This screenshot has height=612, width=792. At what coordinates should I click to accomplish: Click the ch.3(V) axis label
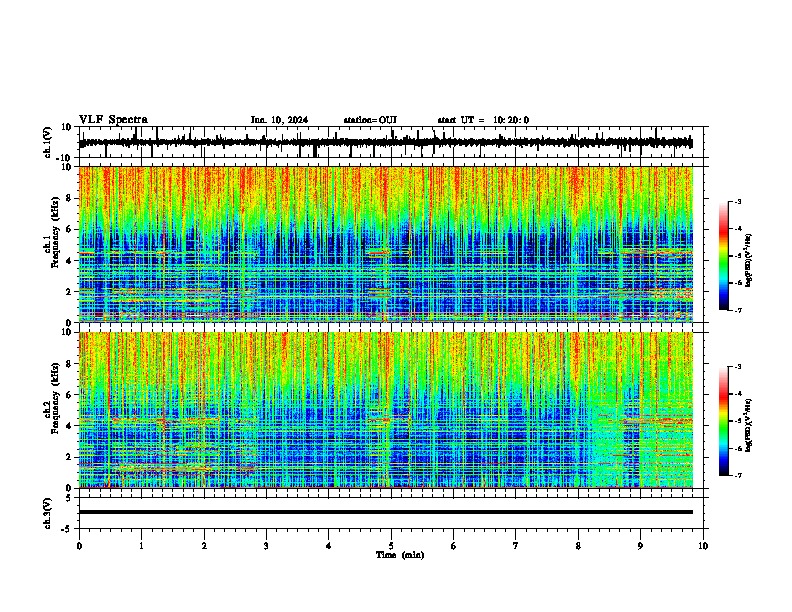pyautogui.click(x=48, y=513)
